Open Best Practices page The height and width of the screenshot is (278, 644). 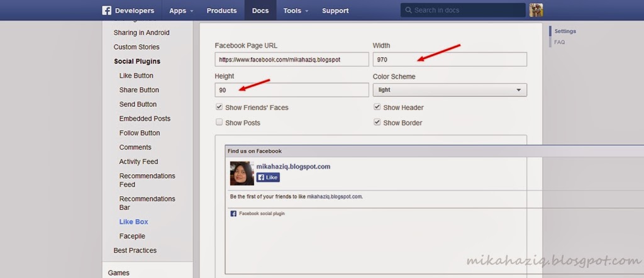click(x=135, y=250)
